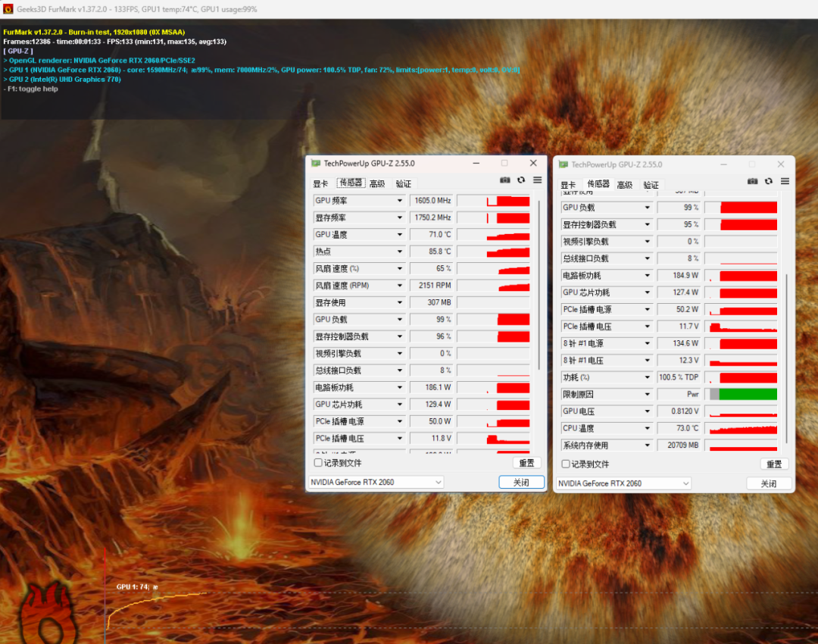Click the refresh icon in right GPU-Z window
818x644 pixels.
[769, 181]
